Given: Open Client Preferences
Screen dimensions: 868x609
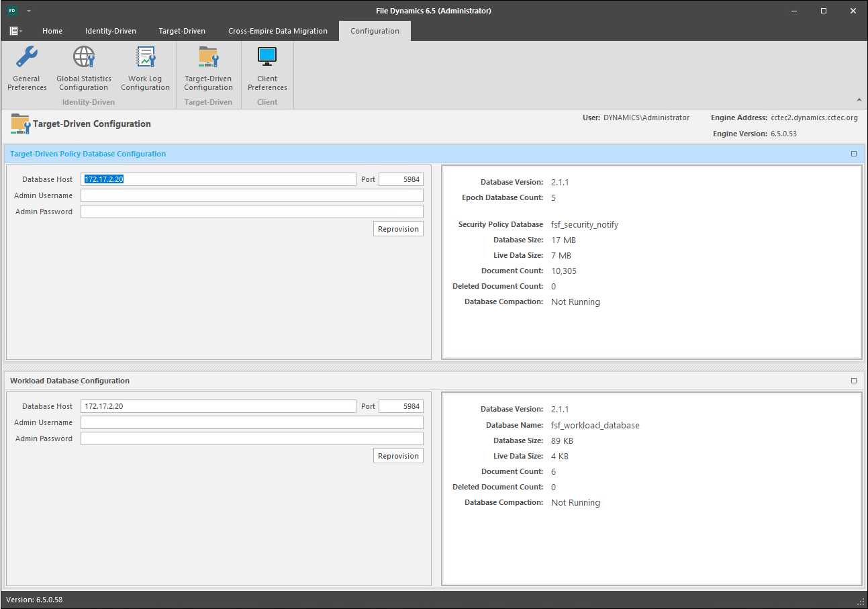Looking at the screenshot, I should (267, 68).
